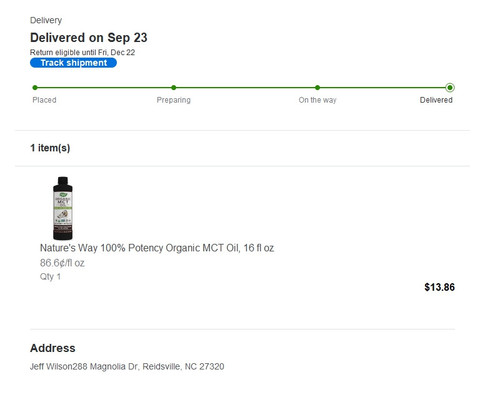Select the Placed progress dot
Image resolution: width=500 pixels, height=414 pixels.
(35, 88)
